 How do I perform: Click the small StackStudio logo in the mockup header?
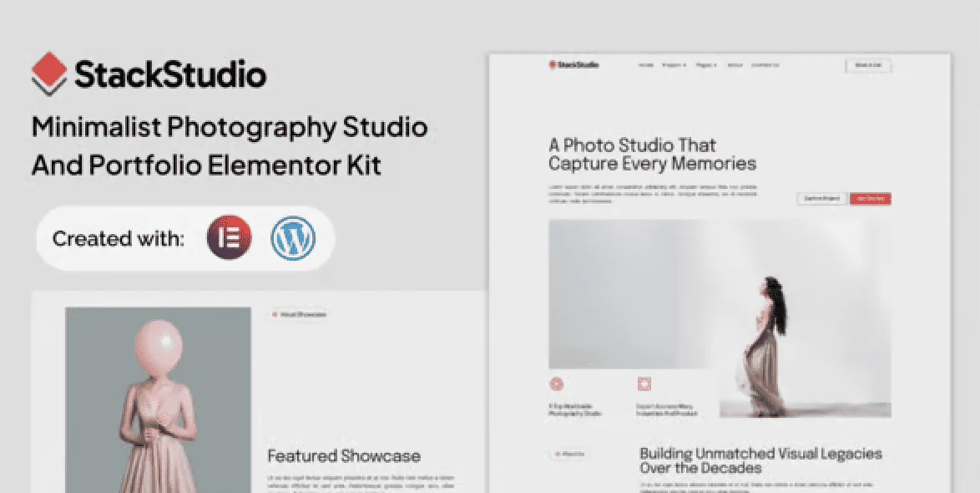point(573,64)
